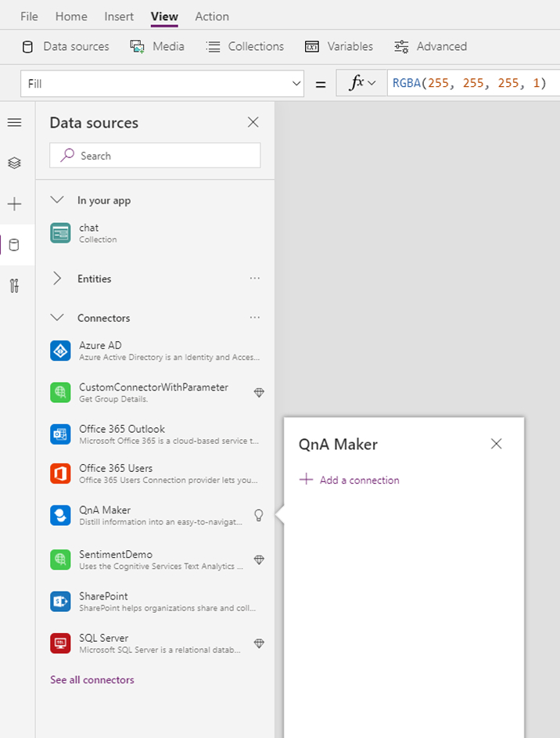Screen dimensions: 560x738
Task: Open Variables from the ribbon
Action: click(x=339, y=47)
